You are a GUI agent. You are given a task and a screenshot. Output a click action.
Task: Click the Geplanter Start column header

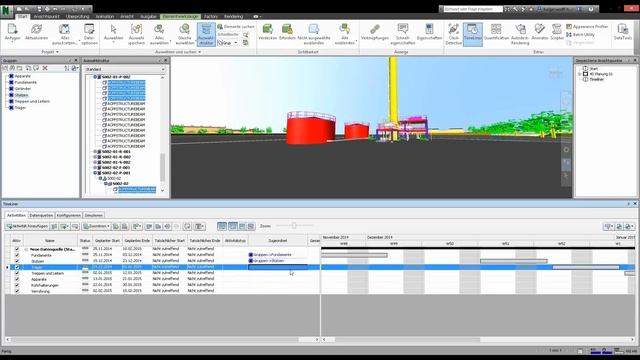[x=107, y=241]
